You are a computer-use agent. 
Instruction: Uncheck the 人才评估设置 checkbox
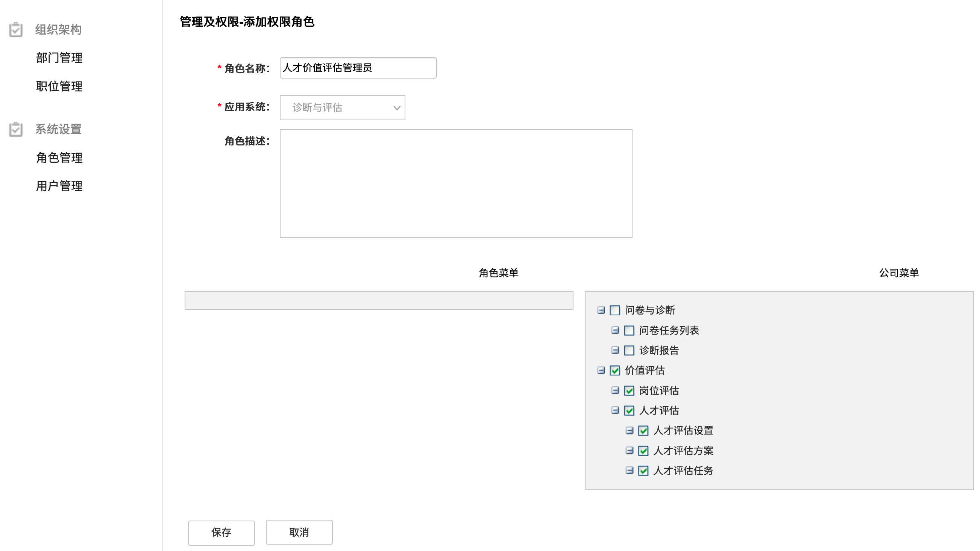point(643,430)
